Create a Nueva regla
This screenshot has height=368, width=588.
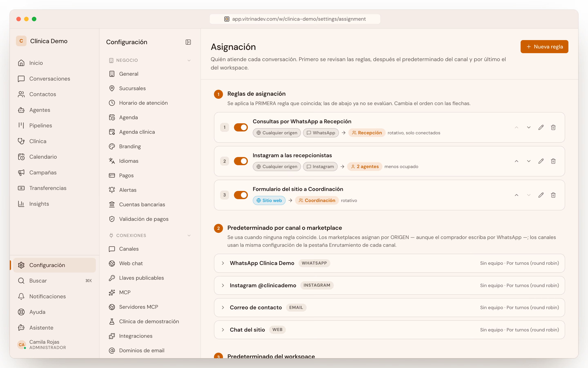544,46
